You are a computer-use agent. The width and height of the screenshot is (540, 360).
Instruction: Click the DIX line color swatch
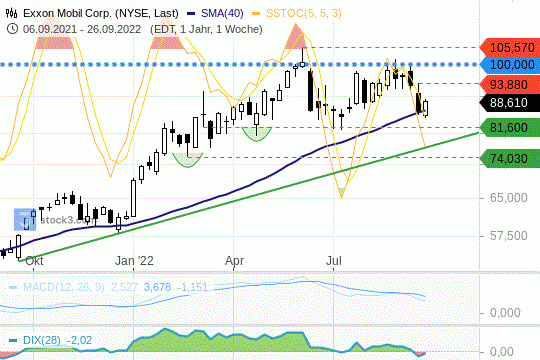[13, 340]
